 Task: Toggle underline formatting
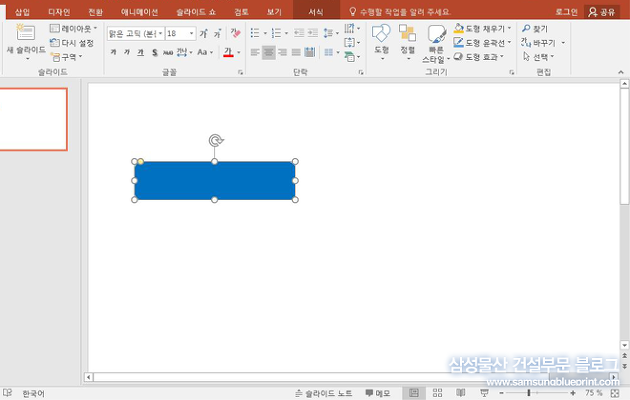(x=141, y=52)
